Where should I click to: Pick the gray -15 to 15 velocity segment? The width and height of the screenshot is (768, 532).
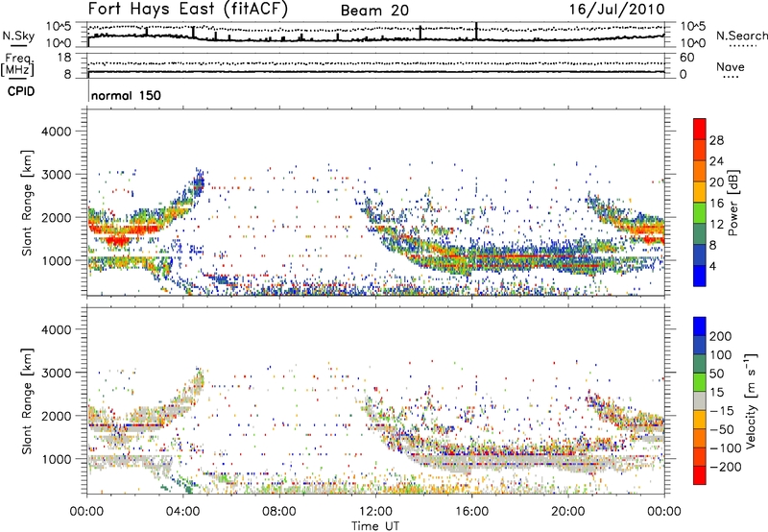[700, 401]
